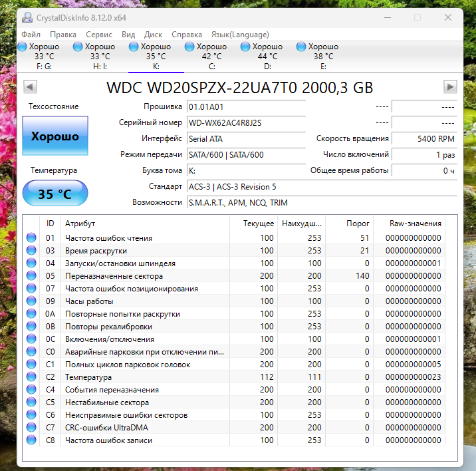Click the ACS-3 Revision 5 standard field
The width and height of the screenshot is (476, 471).
tap(322, 186)
